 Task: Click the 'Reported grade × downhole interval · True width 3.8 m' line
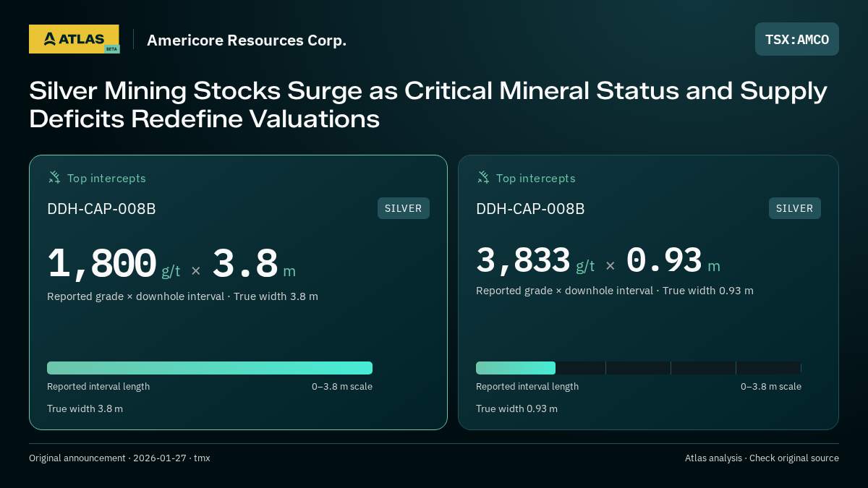click(182, 296)
